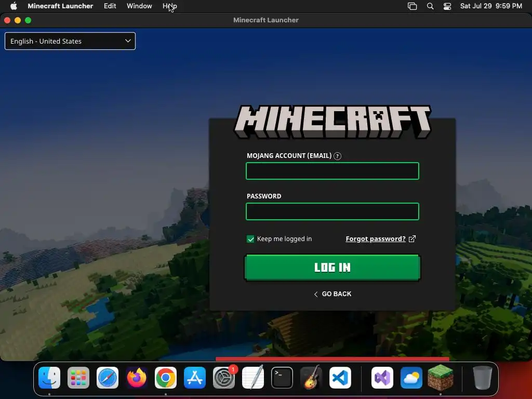Launch Safari from the dock
Image resolution: width=532 pixels, height=399 pixels.
(108, 378)
